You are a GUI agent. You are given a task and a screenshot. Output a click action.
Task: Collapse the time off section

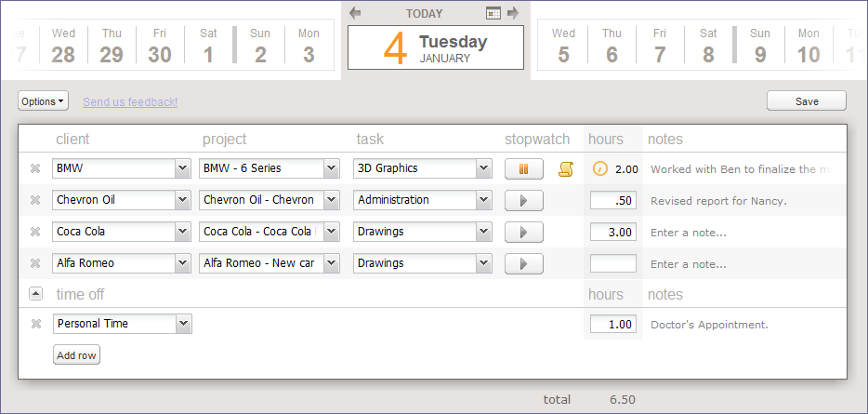(35, 294)
